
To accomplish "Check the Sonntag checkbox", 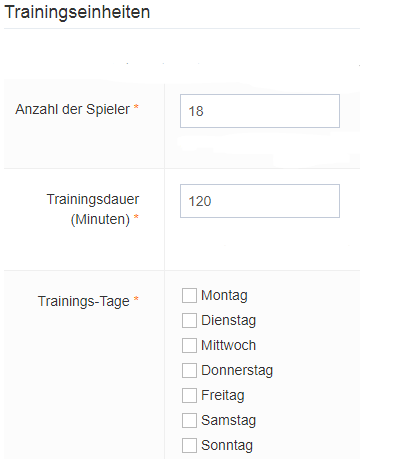I will pos(189,445).
